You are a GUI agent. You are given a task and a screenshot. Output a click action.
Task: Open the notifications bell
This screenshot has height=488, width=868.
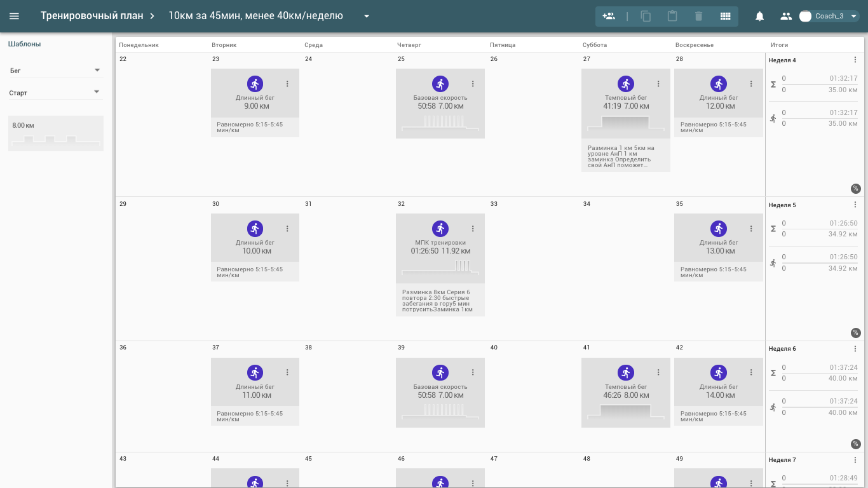759,16
